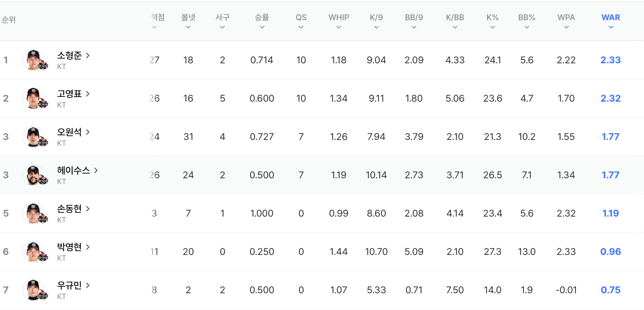This screenshot has width=644, height=310.
Task: Sort by 볼넷 column header
Action: pos(188,21)
